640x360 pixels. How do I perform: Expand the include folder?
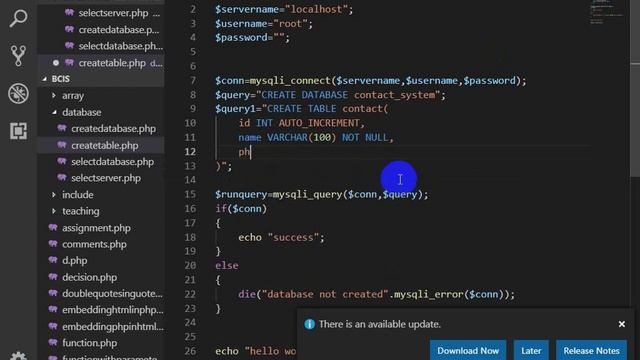pos(53,195)
